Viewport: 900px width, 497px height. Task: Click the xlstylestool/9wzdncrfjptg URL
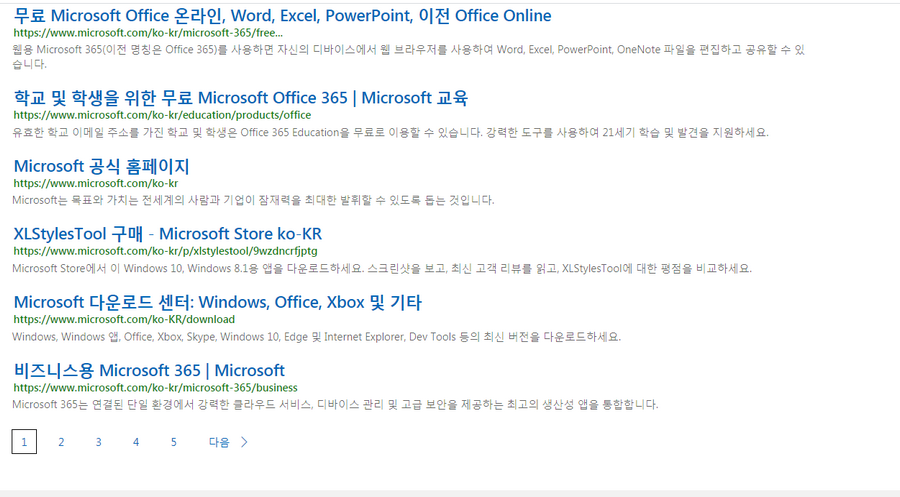pos(165,251)
